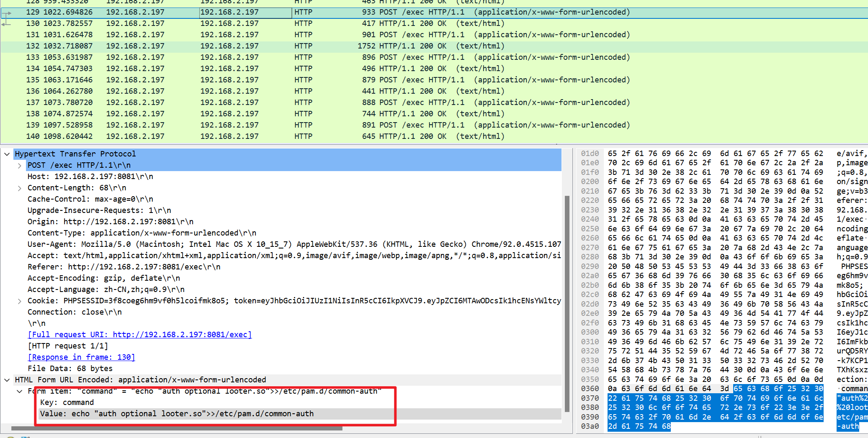Expand the POST /exec HTTP/1.1 line
This screenshot has width=868, height=438.
pyautogui.click(x=20, y=165)
